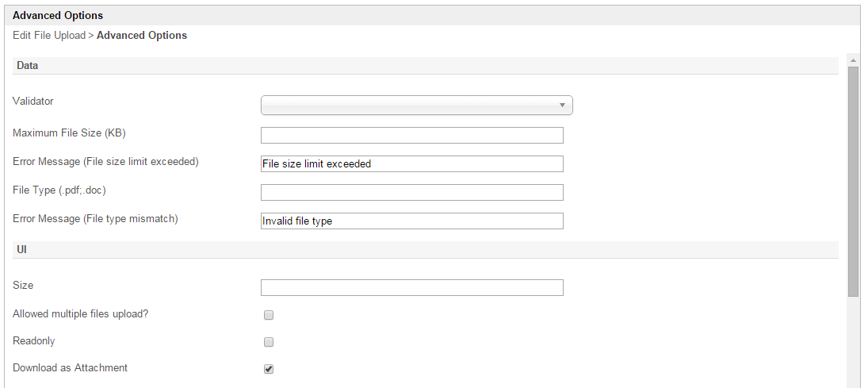Click the UI section header

point(21,249)
